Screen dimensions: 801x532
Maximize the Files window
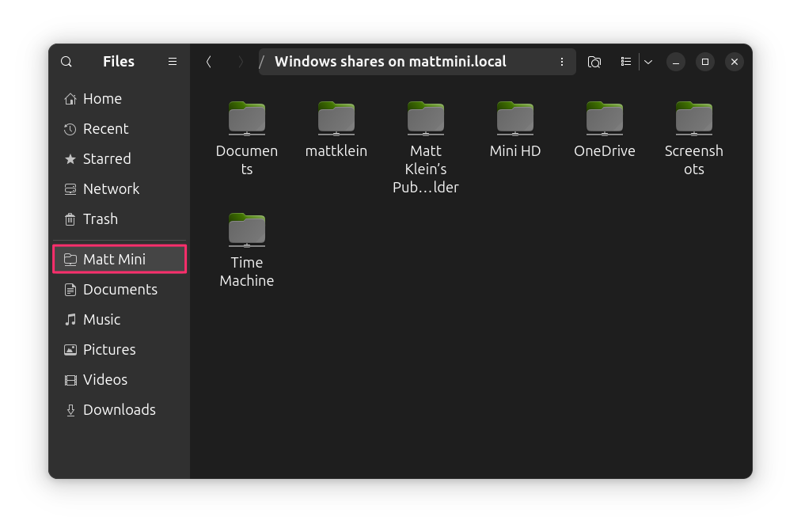pyautogui.click(x=705, y=62)
